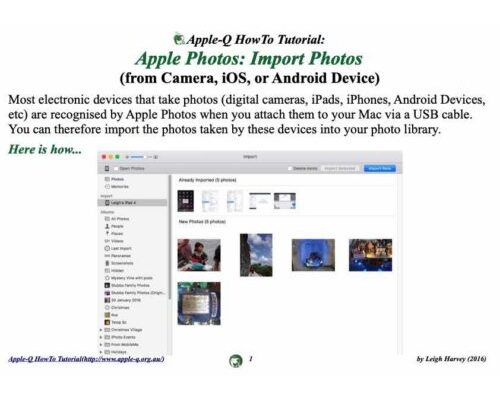Viewport: 500px width, 400px height.
Task: Select the dark first already-imported thumbnail
Action: [186, 201]
